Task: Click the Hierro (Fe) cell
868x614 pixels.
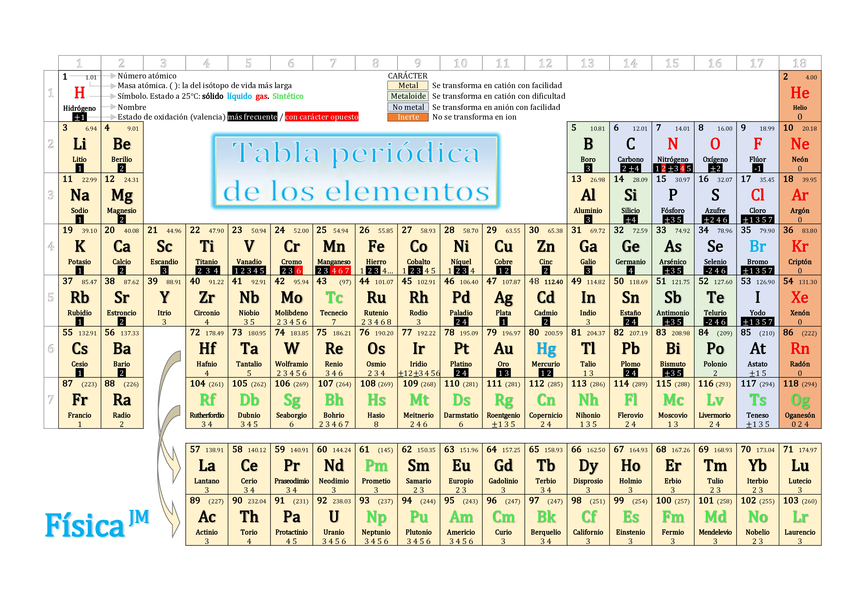Action: (x=376, y=249)
